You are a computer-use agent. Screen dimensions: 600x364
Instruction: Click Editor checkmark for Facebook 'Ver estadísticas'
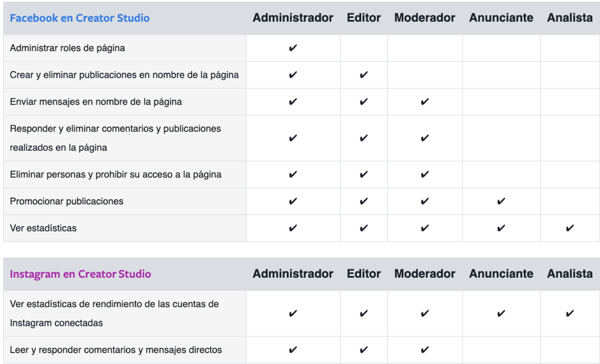pos(364,228)
